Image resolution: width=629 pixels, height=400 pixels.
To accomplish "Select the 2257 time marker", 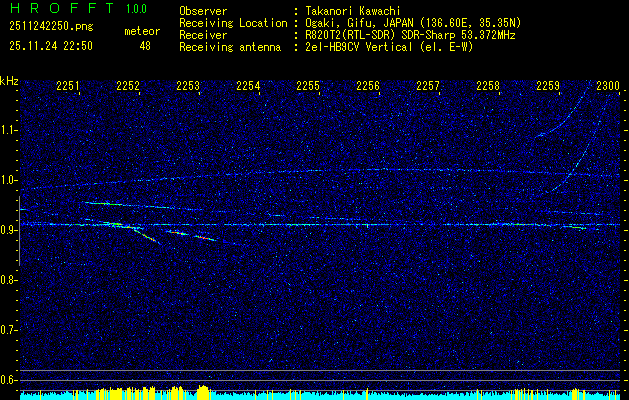I will [428, 87].
